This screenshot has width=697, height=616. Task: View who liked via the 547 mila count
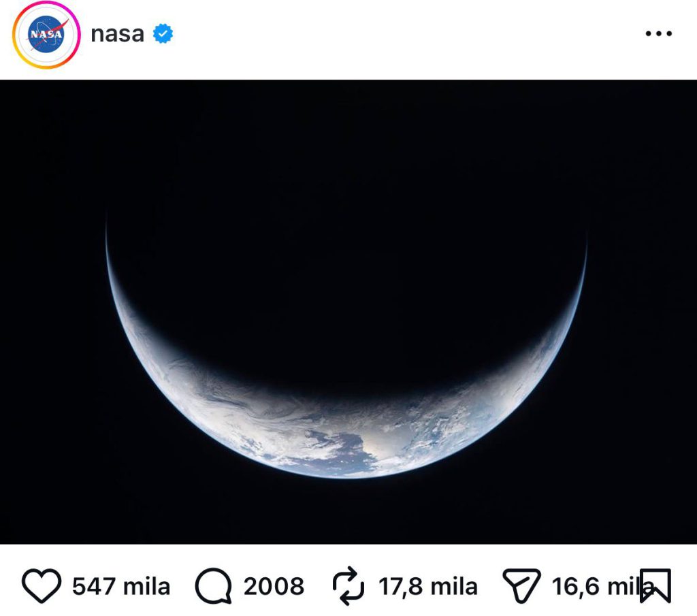pos(121,586)
